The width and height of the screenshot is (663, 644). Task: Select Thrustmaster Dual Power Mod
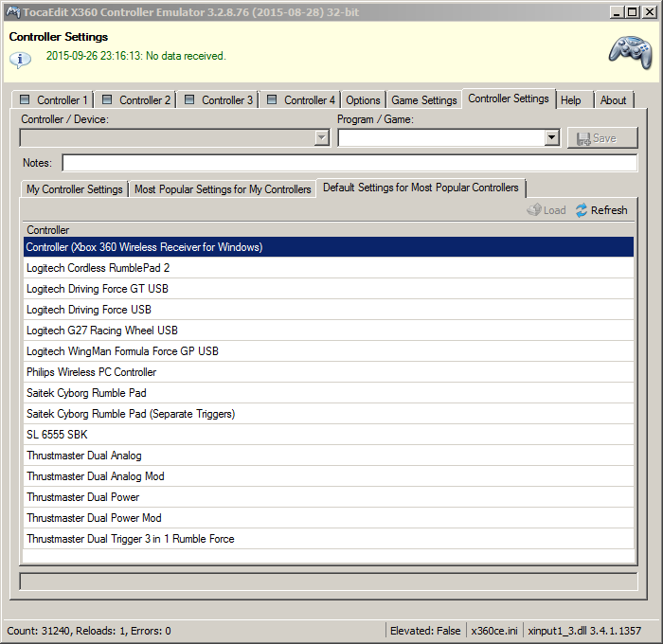[x=328, y=518]
